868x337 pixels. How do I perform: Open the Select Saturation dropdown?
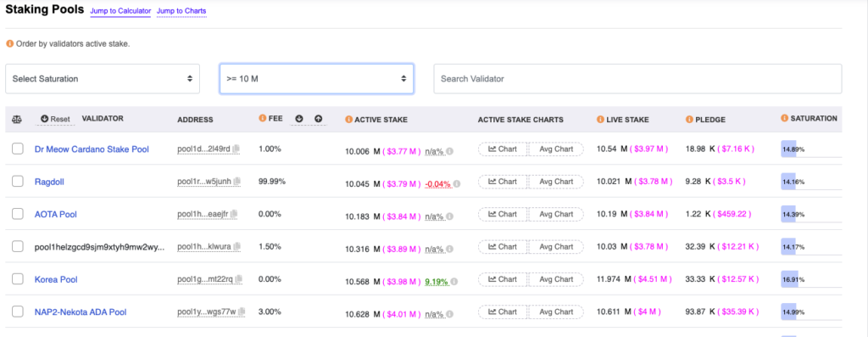point(103,79)
